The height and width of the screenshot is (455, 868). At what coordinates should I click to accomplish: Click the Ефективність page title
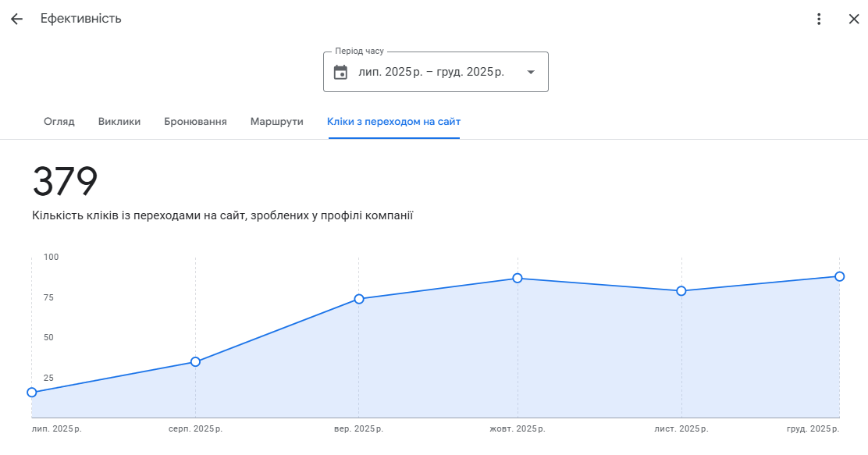(x=81, y=19)
